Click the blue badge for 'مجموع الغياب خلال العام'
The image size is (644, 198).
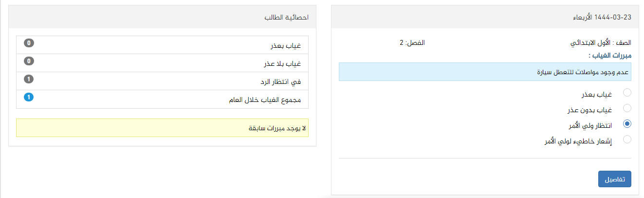(29, 98)
